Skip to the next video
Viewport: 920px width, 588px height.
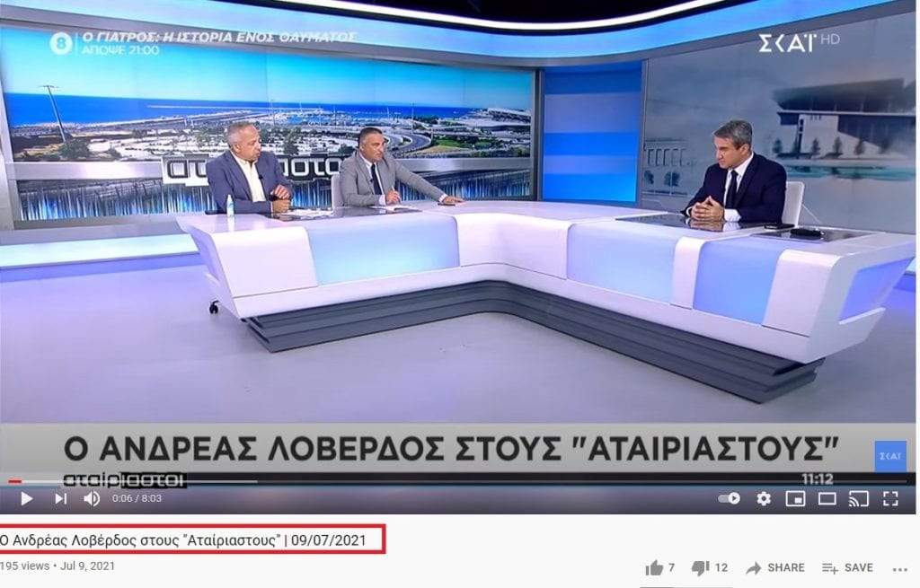(x=60, y=498)
